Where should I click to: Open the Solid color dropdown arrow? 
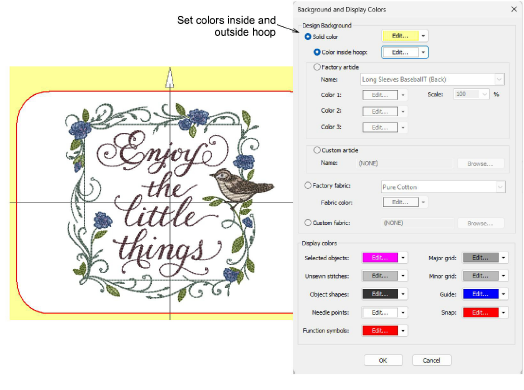pos(423,36)
